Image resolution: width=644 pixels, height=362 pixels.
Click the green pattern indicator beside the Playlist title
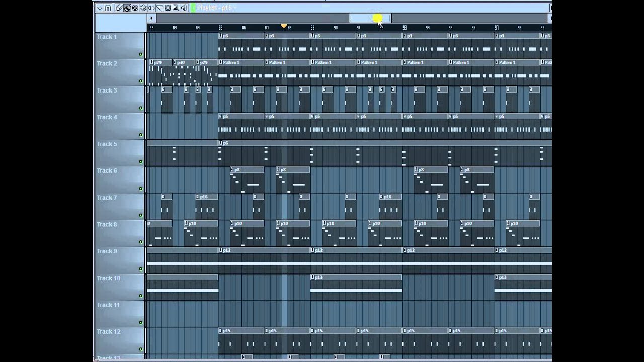coord(193,8)
